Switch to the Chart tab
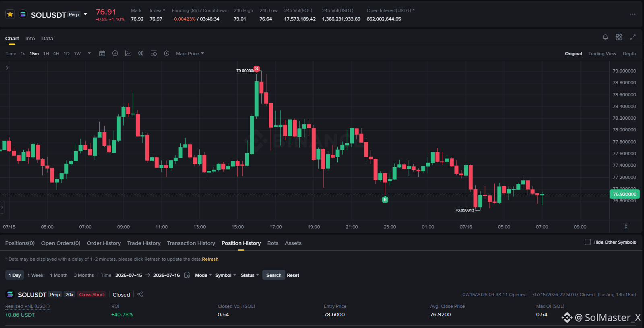 point(12,39)
